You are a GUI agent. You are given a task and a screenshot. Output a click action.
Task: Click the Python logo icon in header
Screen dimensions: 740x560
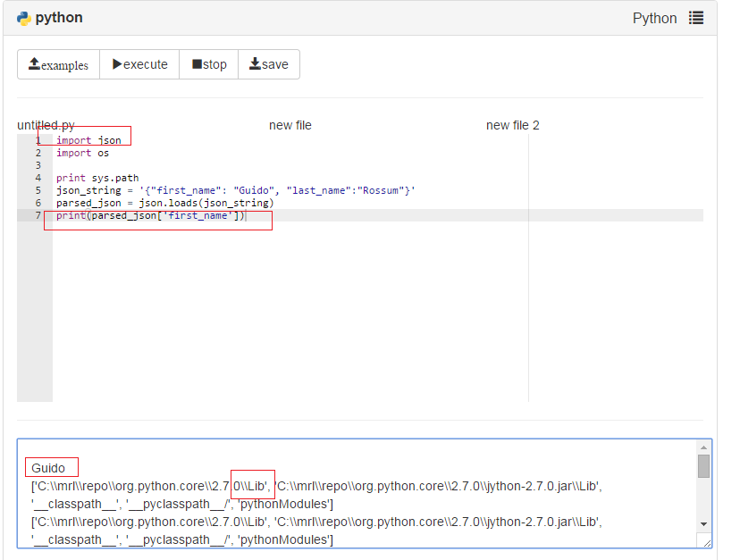click(23, 19)
